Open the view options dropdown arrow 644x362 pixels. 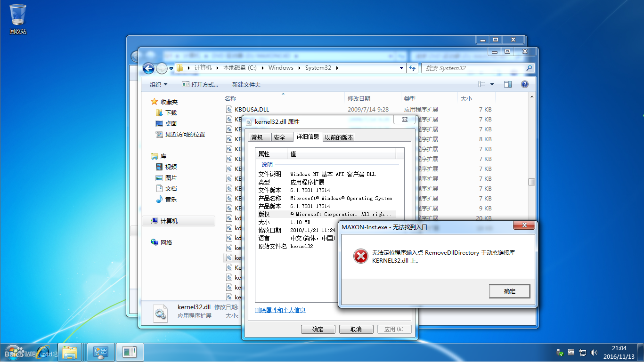492,85
